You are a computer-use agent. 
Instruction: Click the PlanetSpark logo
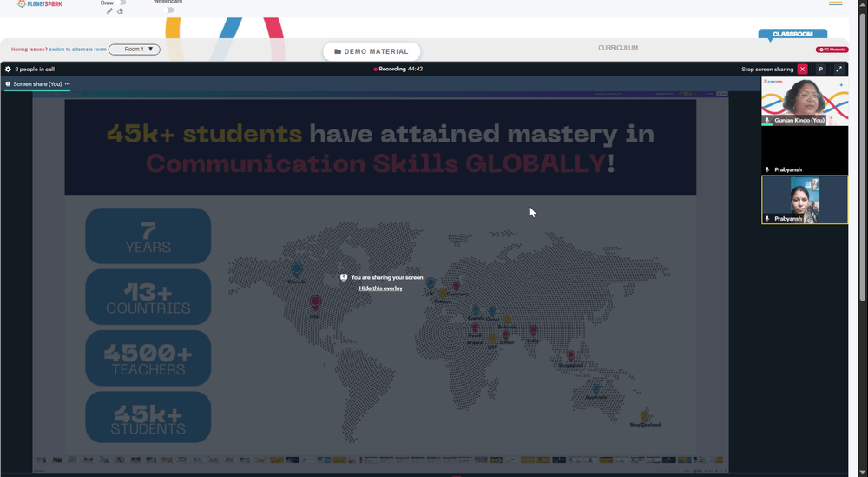(x=40, y=3)
